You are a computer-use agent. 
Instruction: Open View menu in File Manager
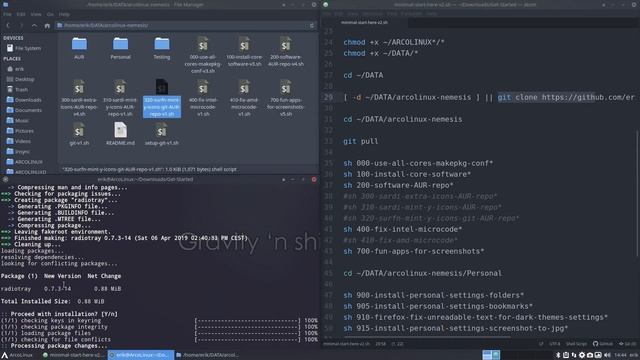coord(36,14)
